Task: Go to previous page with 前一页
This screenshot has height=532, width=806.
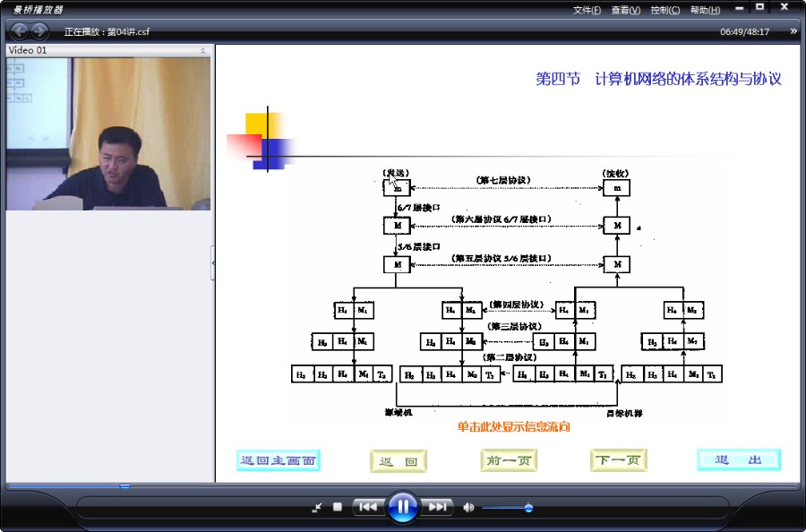Action: (x=509, y=460)
